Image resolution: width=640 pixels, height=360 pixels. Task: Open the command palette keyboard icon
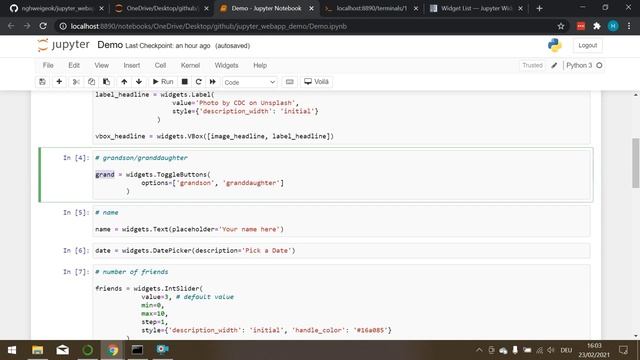click(289, 82)
